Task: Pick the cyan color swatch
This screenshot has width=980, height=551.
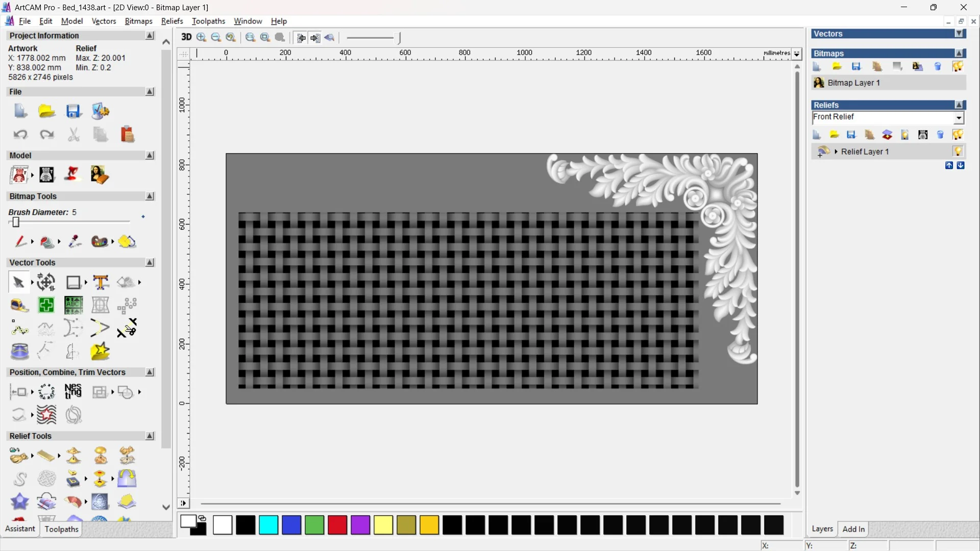Action: click(268, 525)
